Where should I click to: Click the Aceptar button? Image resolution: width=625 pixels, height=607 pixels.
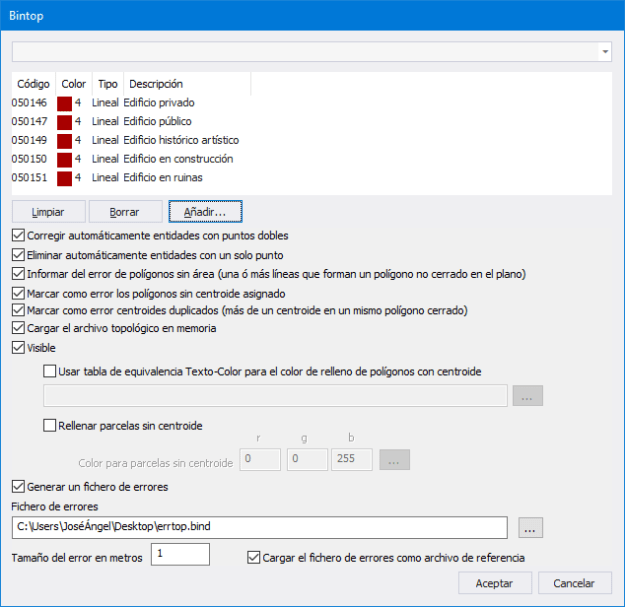[x=494, y=583]
